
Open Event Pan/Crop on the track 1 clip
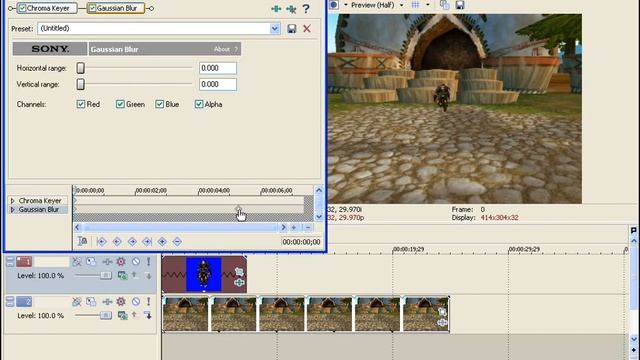(x=239, y=271)
